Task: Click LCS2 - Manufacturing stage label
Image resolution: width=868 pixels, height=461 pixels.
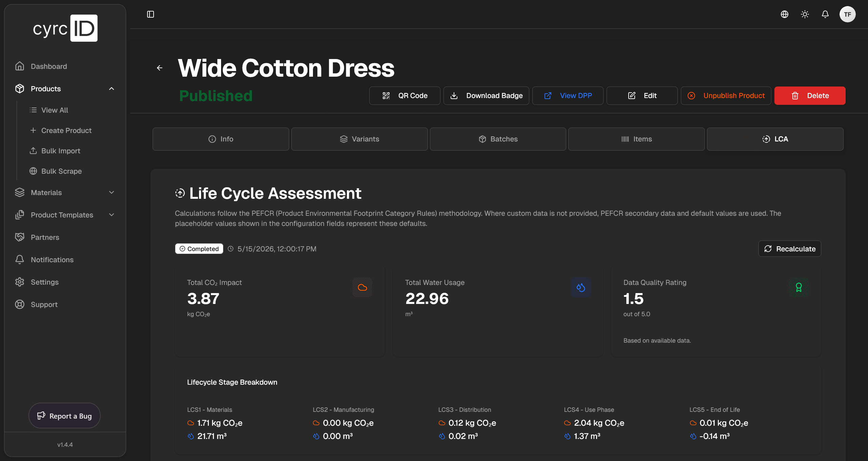Action: coord(343,409)
